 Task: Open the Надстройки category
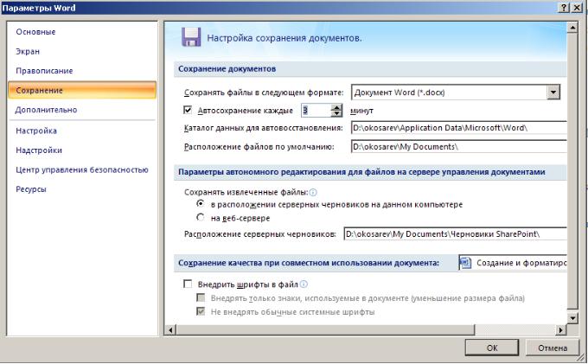pyautogui.click(x=39, y=150)
